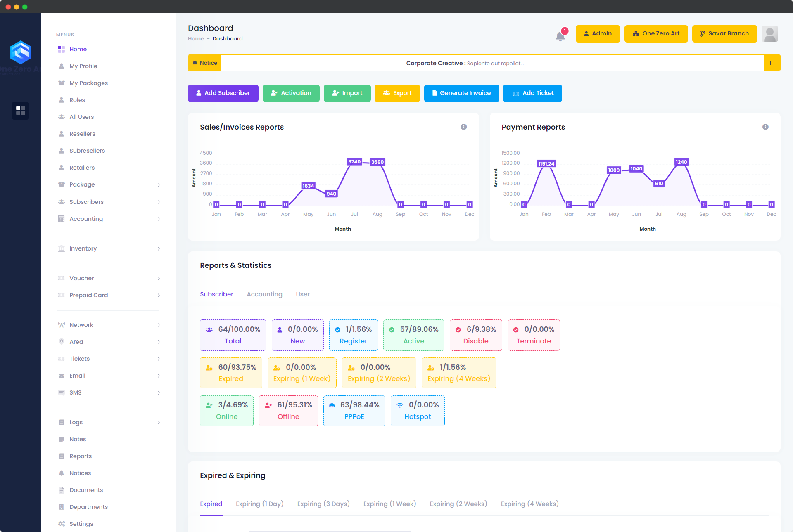Expand the Inventory submenu chevron
This screenshot has height=532, width=793.
coord(159,248)
